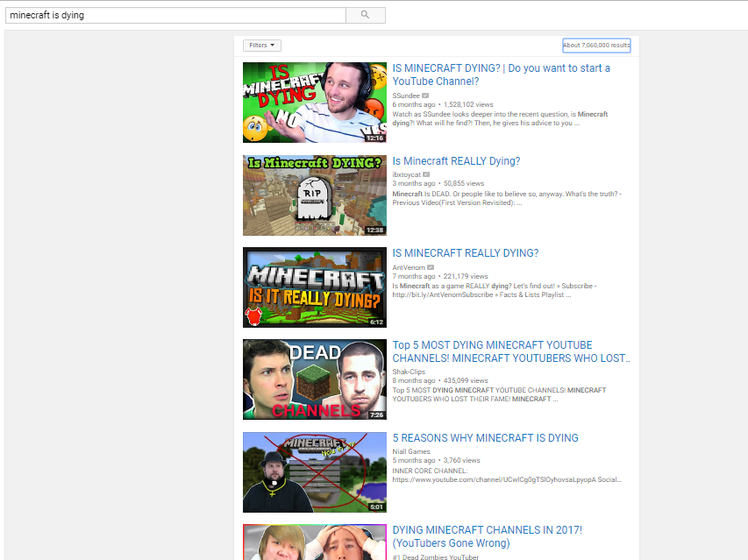Open the RIP tombstone video thumbnail
Screen dimensions: 748x560
click(315, 195)
